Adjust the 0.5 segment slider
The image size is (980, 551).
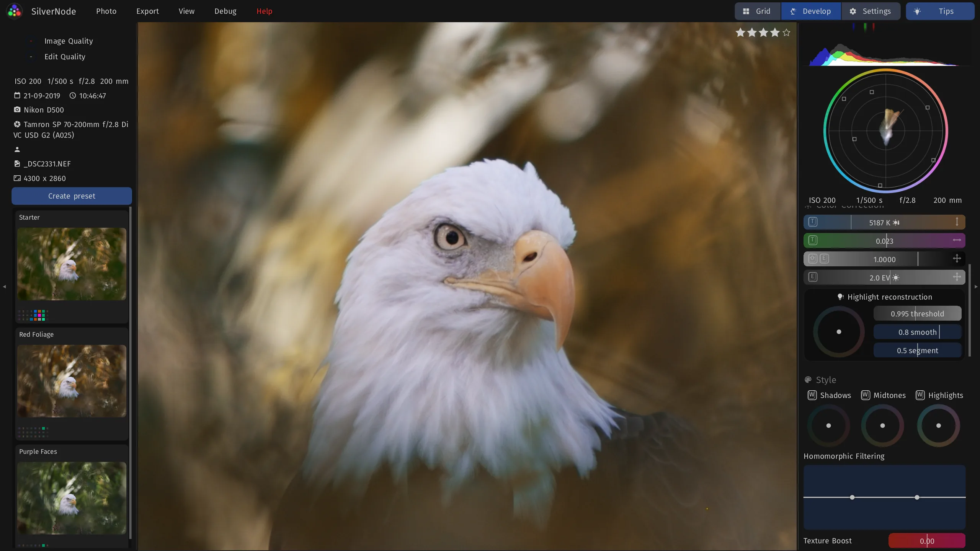917,350
